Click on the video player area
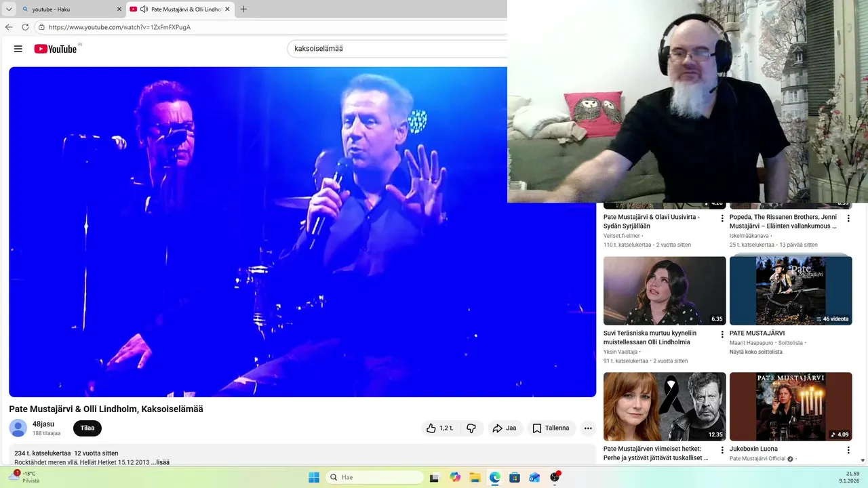Viewport: 868px width, 488px height. coord(302,232)
